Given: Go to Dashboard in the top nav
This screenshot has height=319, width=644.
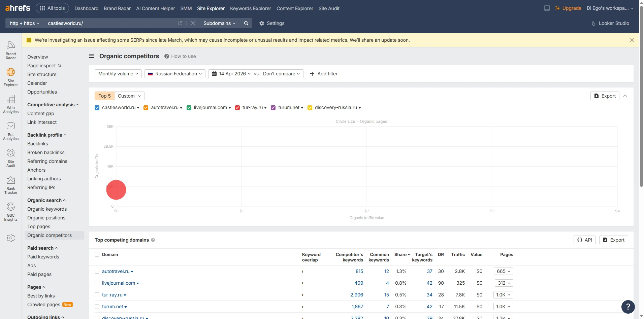Looking at the screenshot, I should click(87, 8).
